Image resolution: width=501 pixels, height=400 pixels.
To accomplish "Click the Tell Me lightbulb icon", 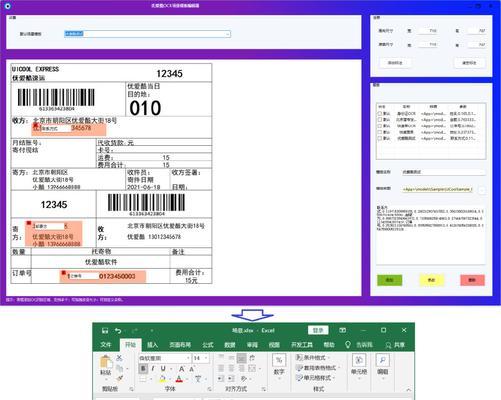I will [348, 345].
